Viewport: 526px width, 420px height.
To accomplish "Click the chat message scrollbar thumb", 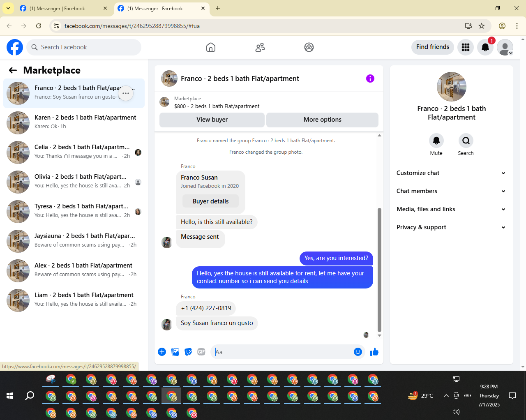I will click(x=379, y=270).
